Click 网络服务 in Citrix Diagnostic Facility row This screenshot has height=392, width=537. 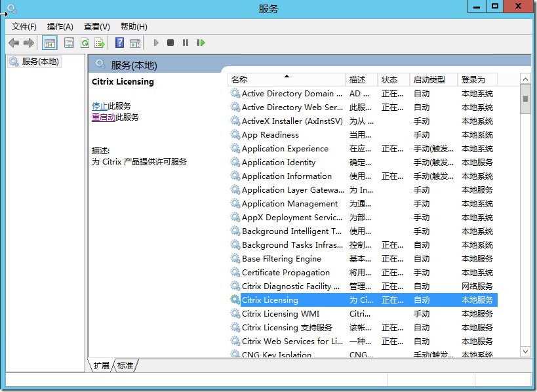477,286
